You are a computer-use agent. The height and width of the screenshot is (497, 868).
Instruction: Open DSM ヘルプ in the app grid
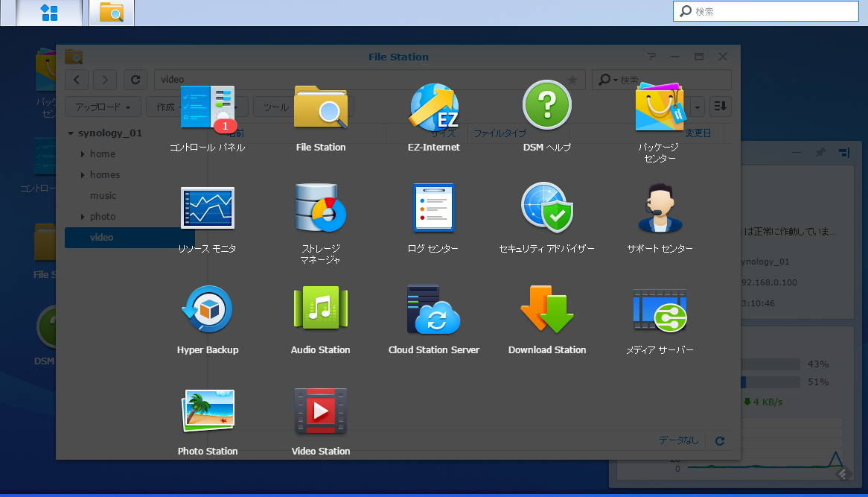(x=547, y=105)
